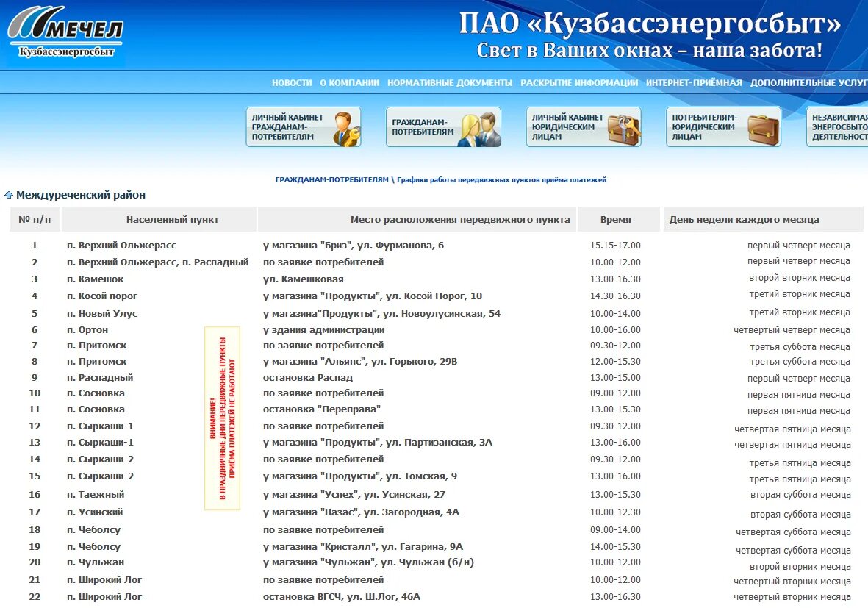This screenshot has width=868, height=608.
Task: Click row number 16
Action: pyautogui.click(x=35, y=495)
